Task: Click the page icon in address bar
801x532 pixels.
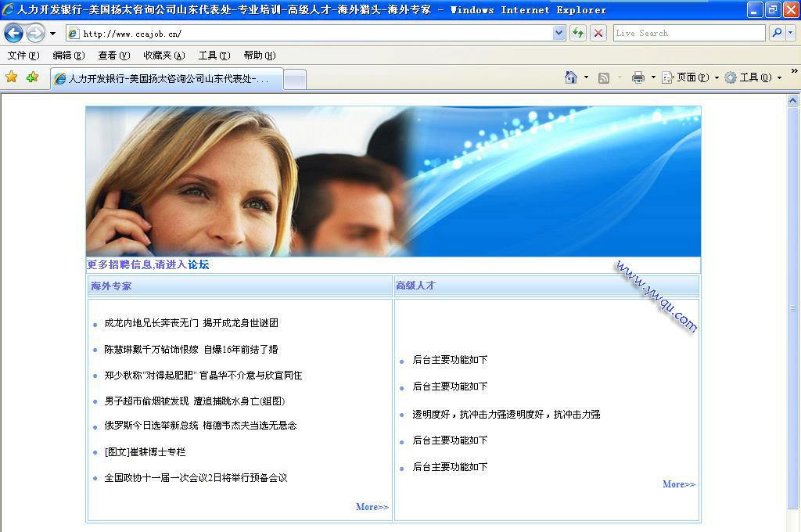Action: pyautogui.click(x=74, y=34)
